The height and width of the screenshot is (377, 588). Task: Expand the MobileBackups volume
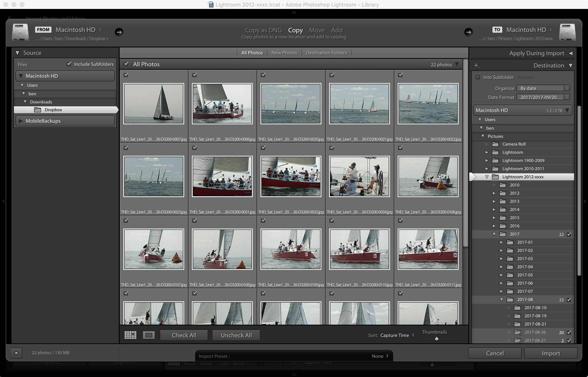click(x=21, y=121)
